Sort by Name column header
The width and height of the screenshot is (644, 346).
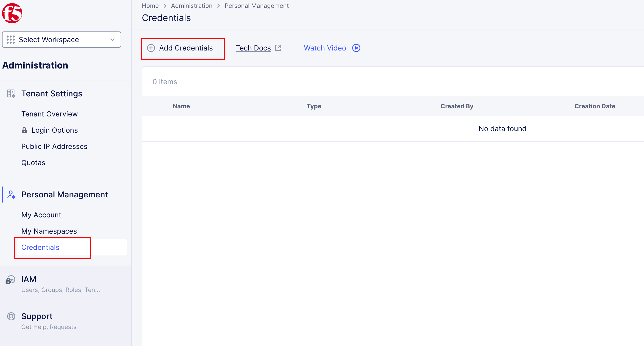(181, 106)
